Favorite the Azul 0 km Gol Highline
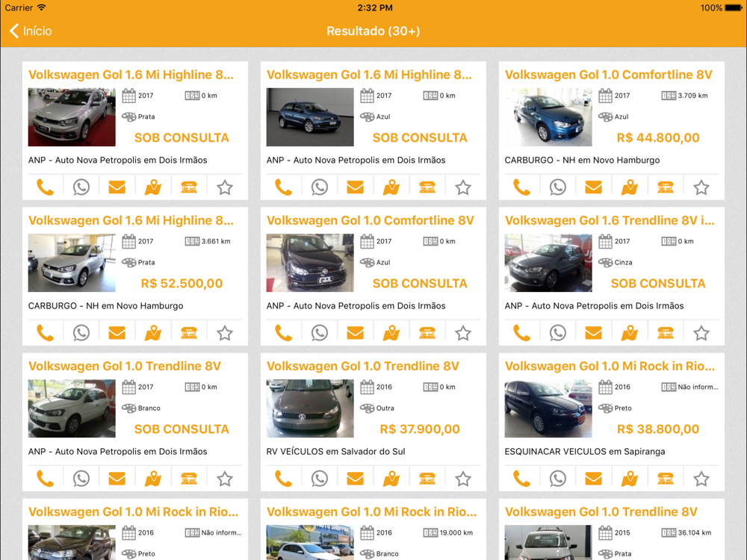 (x=463, y=187)
